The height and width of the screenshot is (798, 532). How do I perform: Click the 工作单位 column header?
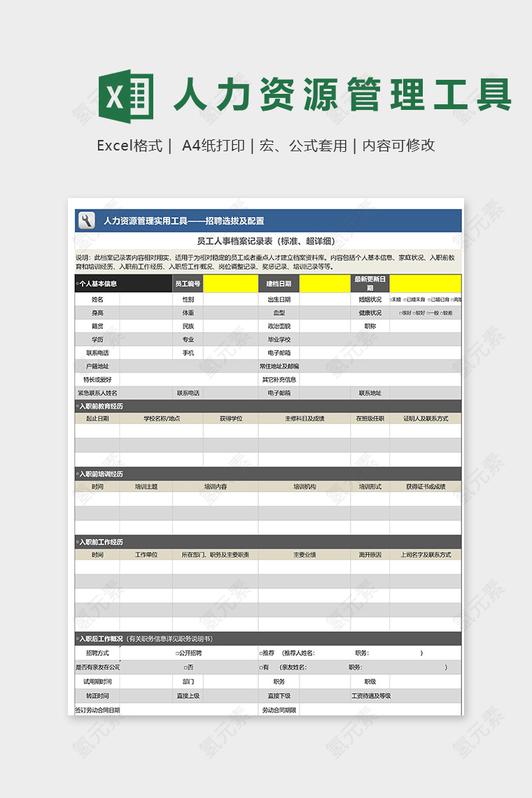tap(146, 554)
